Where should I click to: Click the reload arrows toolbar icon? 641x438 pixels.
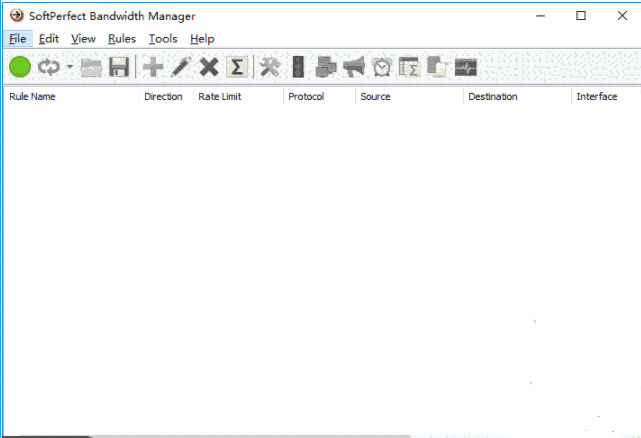[49, 67]
